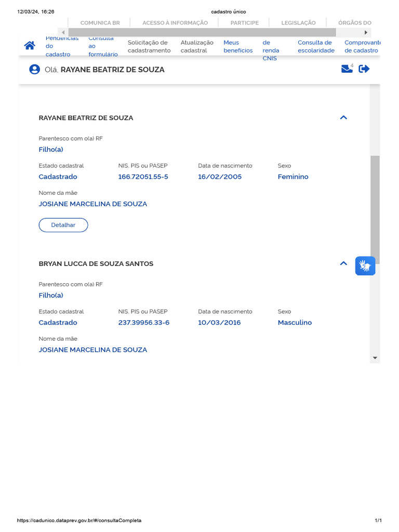Image resolution: width=399 pixels, height=532 pixels.
Task: Open Solicitação de cadastramento tab
Action: coord(149,46)
